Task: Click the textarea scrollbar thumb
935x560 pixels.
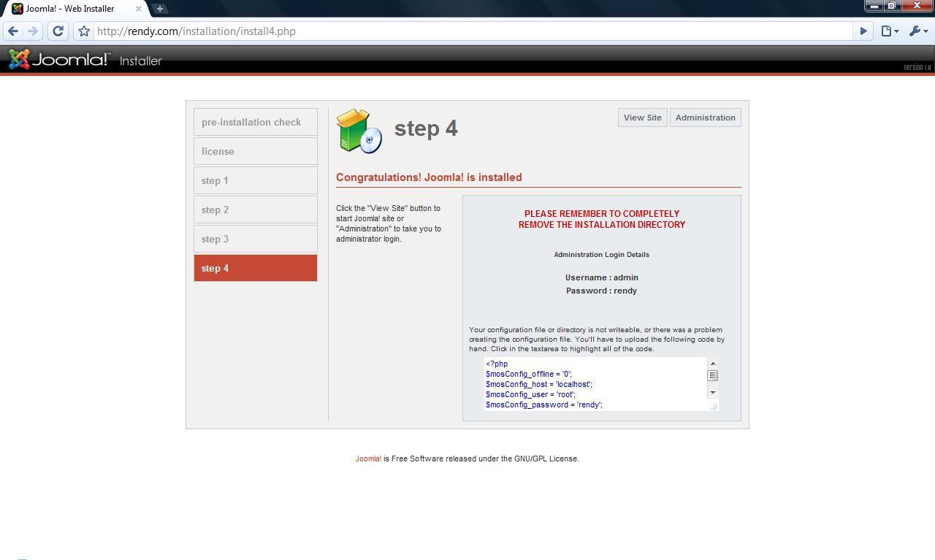Action: pos(713,375)
